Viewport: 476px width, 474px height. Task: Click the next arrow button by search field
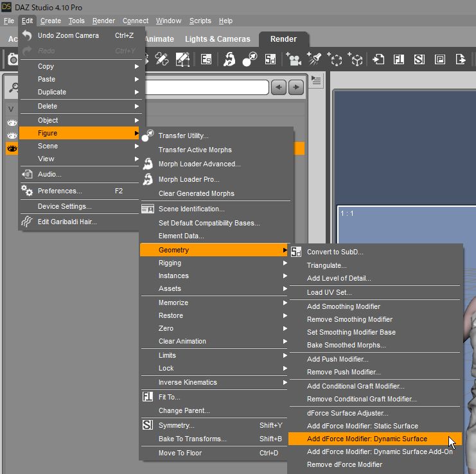296,87
